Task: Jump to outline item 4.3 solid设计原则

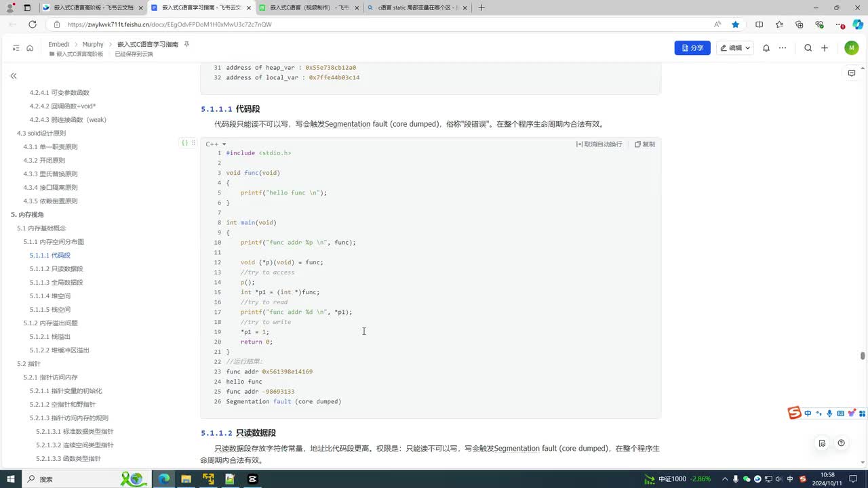Action: coord(41,133)
